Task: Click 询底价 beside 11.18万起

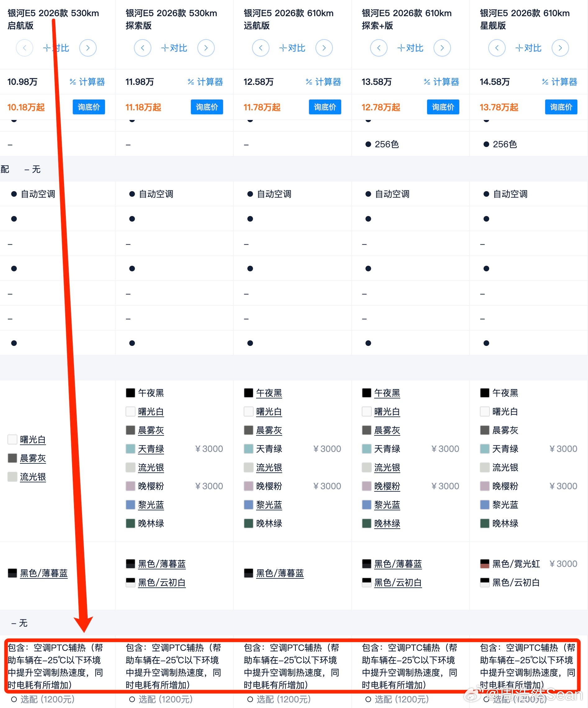Action: click(207, 107)
